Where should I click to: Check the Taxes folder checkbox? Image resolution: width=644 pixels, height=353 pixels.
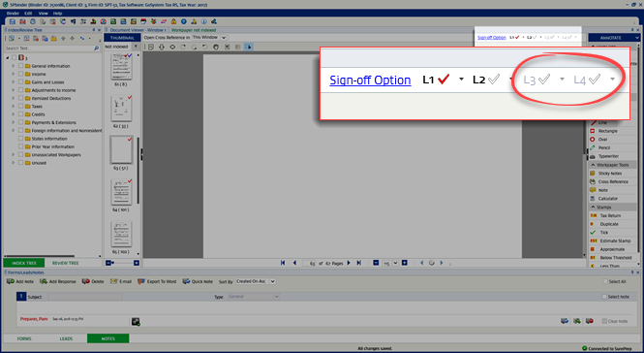20,106
